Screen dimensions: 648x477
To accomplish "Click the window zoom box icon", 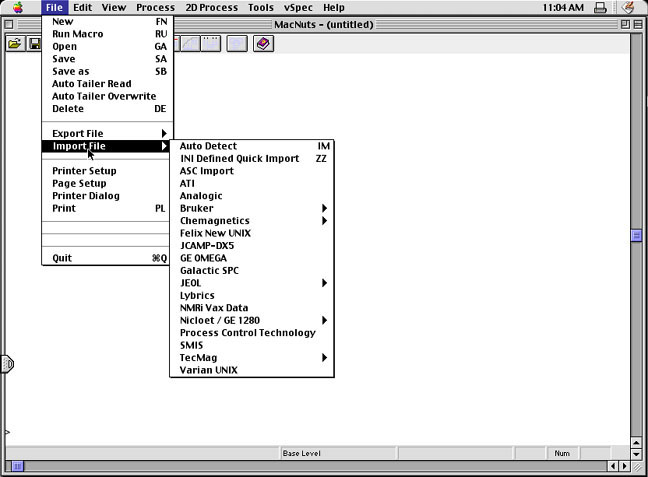I will click(x=625, y=24).
